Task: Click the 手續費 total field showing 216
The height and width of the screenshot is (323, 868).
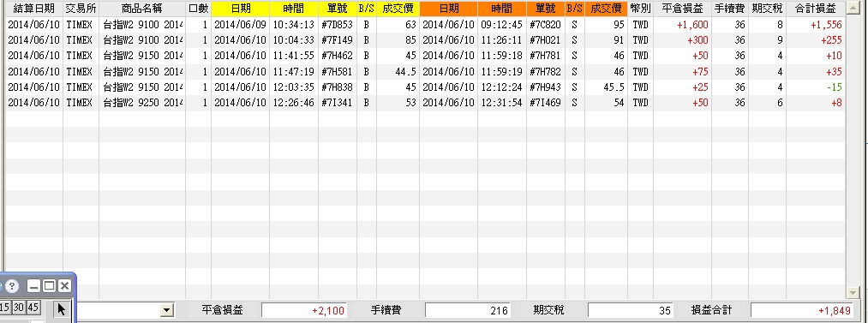Action: point(467,310)
